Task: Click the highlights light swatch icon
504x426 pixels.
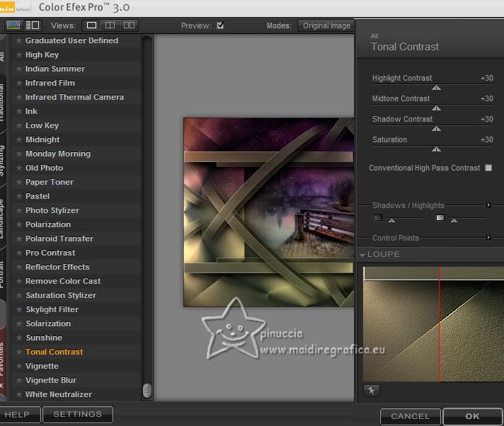Action: coord(440,217)
